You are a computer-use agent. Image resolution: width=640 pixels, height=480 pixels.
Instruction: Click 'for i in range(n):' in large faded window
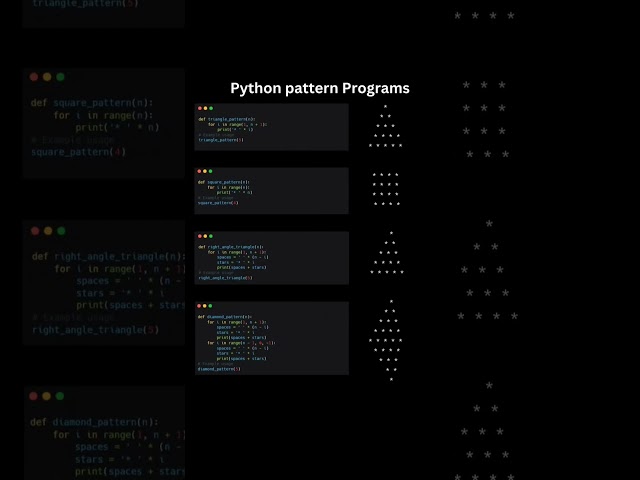(103, 116)
